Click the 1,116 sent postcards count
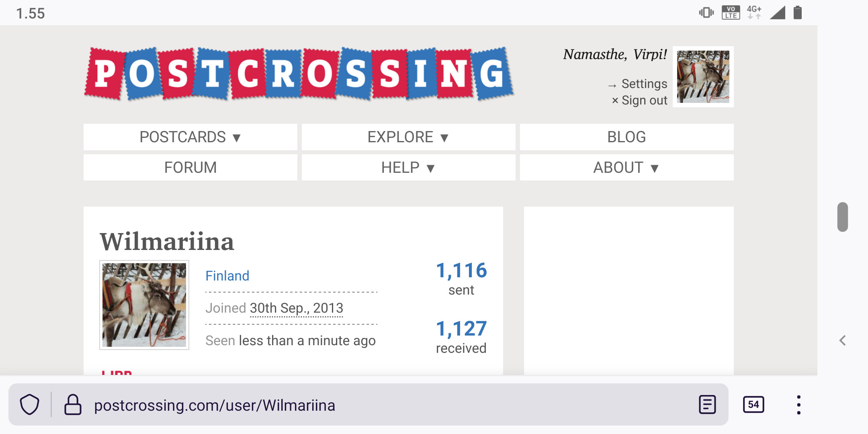This screenshot has height=434, width=868. [x=461, y=270]
